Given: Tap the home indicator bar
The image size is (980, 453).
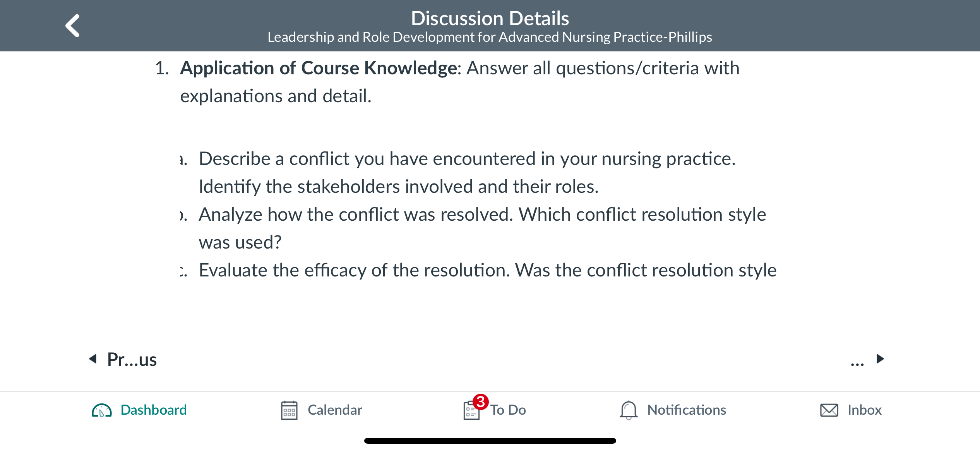Looking at the screenshot, I should [490, 441].
